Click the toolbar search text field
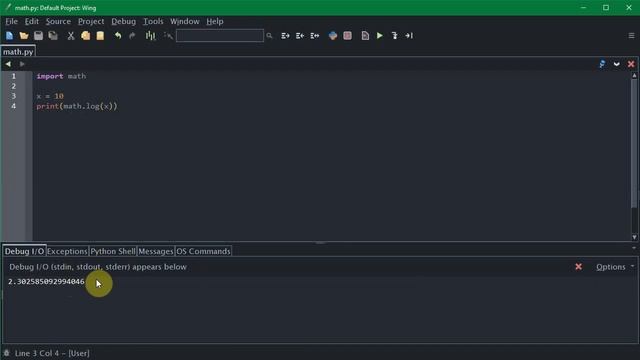Screen dimensions: 640x360 (x=220, y=36)
